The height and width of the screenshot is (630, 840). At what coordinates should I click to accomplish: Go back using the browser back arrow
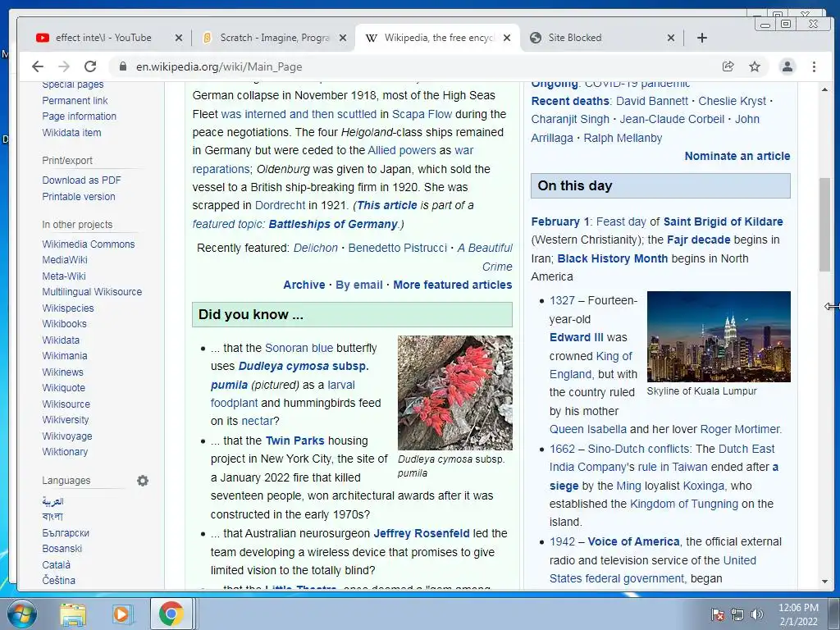pos(38,66)
